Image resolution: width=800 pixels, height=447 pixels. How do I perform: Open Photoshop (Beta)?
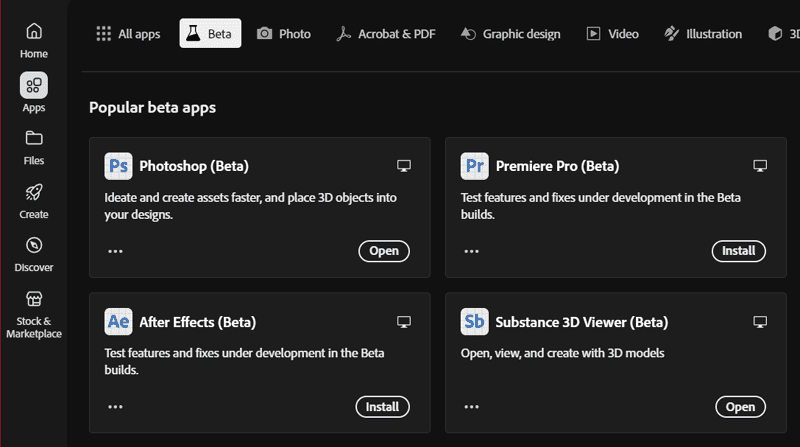coord(384,251)
